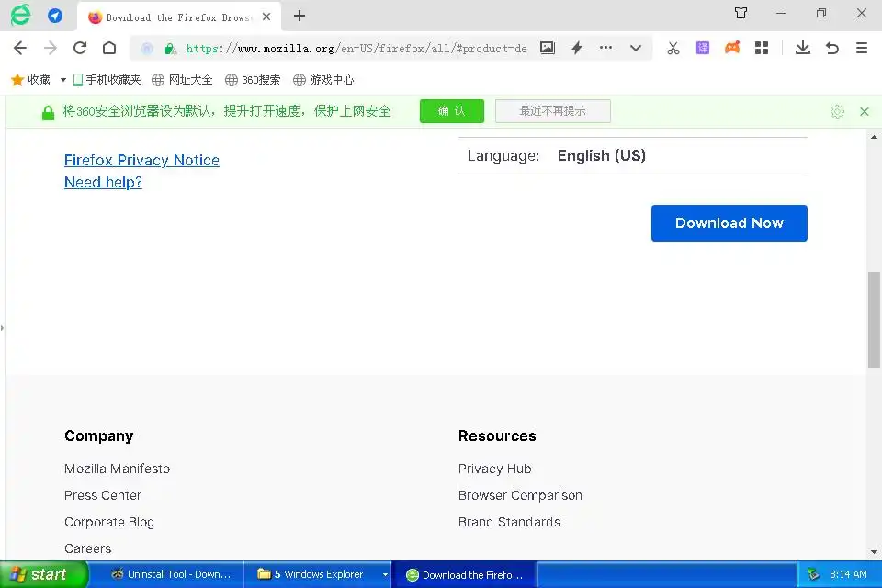The width and height of the screenshot is (882, 588).
Task: Switch to Uninstall Tool taskbar item
Action: (171, 574)
